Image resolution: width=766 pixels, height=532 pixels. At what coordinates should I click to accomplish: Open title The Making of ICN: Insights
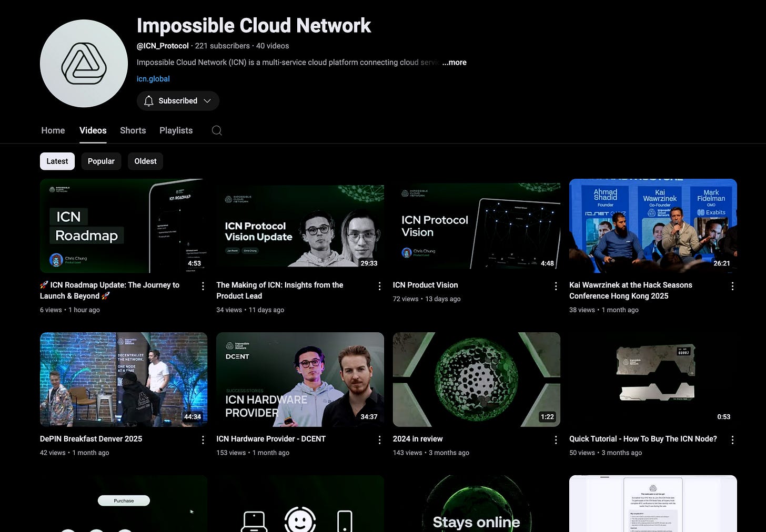(x=279, y=290)
